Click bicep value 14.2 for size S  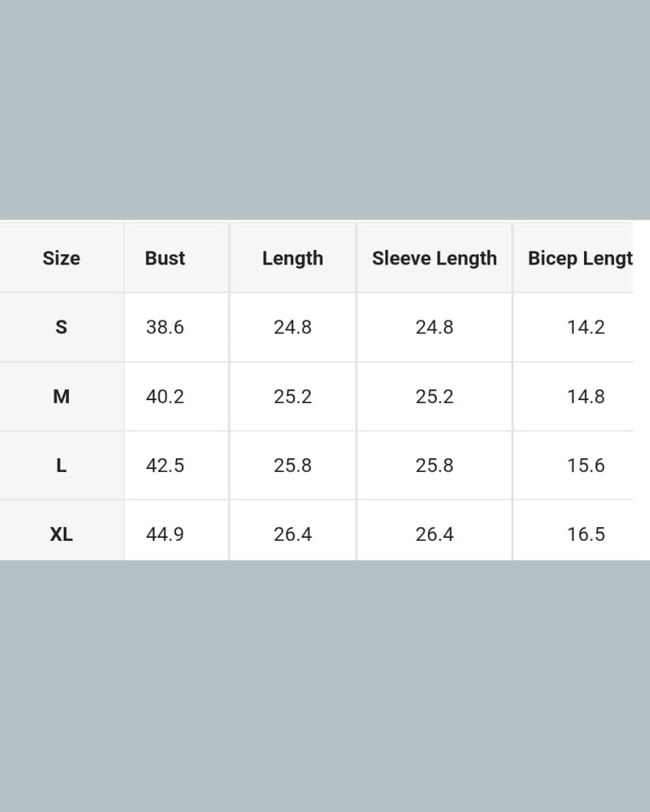[x=586, y=327]
